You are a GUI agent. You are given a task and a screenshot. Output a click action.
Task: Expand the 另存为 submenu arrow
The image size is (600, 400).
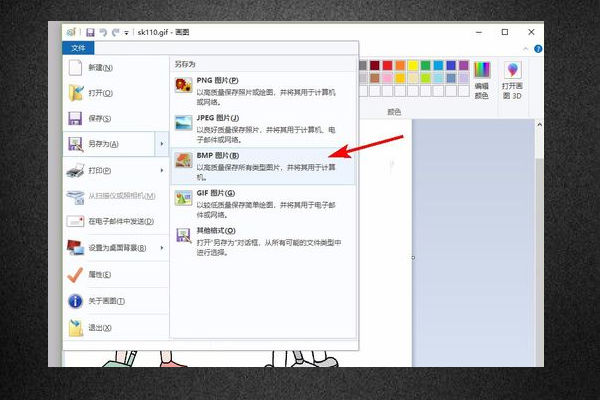(x=162, y=145)
